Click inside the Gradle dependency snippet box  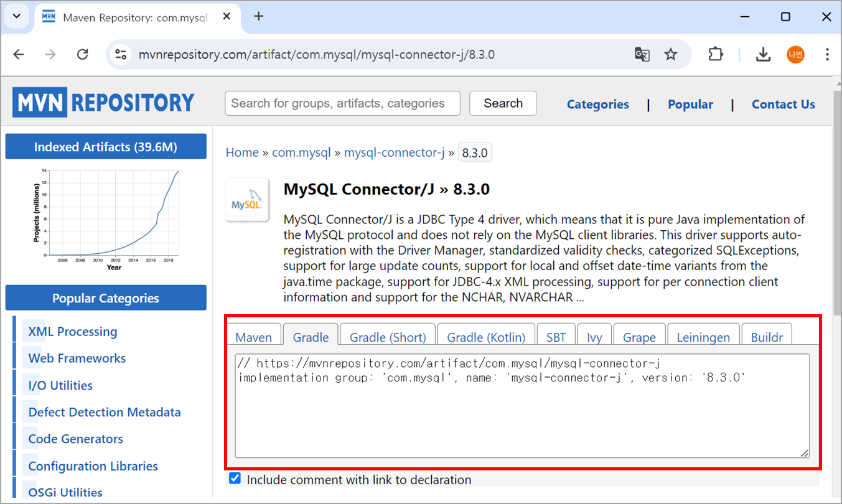pos(522,406)
